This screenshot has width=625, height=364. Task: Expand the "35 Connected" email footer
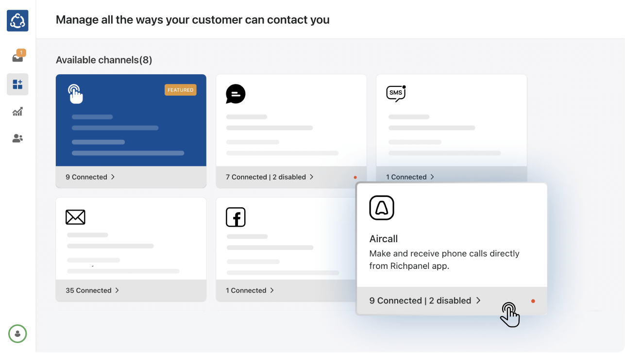point(92,291)
